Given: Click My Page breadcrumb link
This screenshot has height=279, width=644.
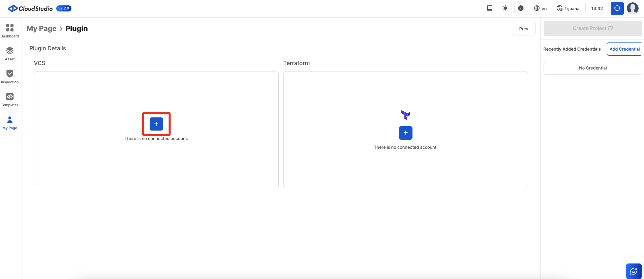Looking at the screenshot, I should click(x=41, y=29).
